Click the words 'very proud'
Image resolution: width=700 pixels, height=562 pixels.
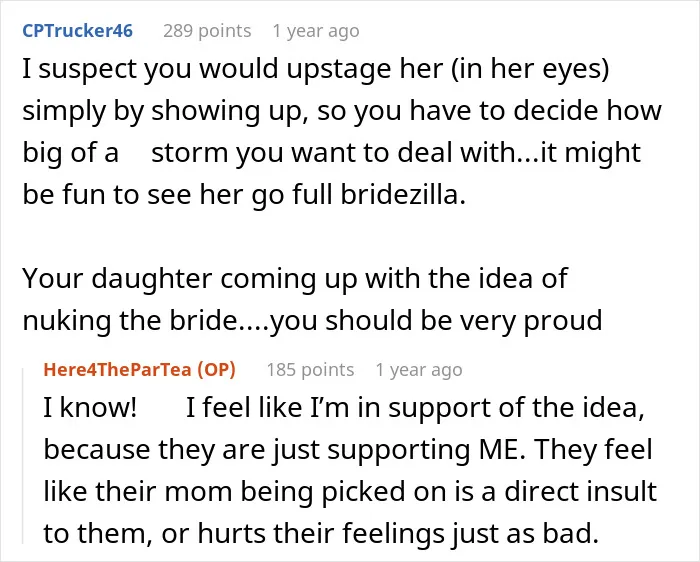click(531, 321)
